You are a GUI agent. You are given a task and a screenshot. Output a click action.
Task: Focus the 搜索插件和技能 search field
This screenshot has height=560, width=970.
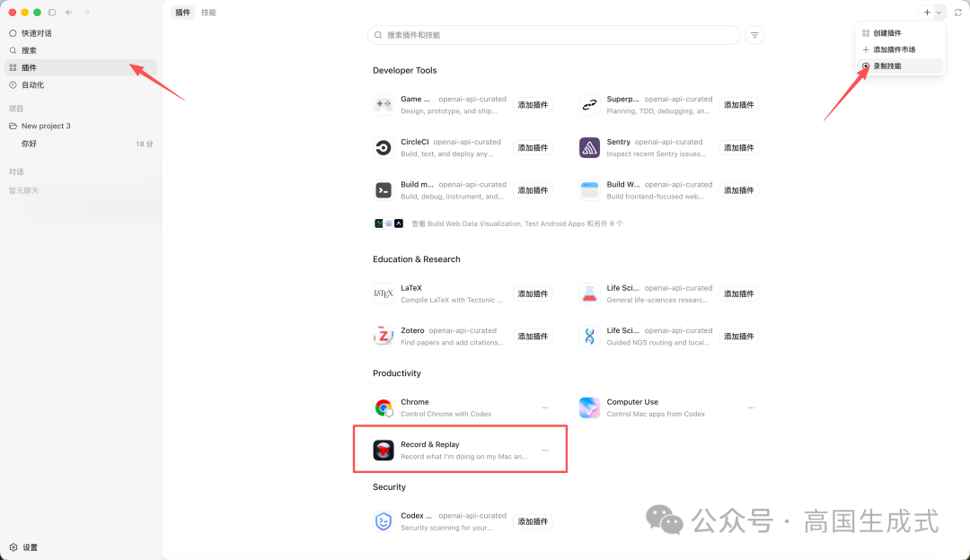click(553, 35)
